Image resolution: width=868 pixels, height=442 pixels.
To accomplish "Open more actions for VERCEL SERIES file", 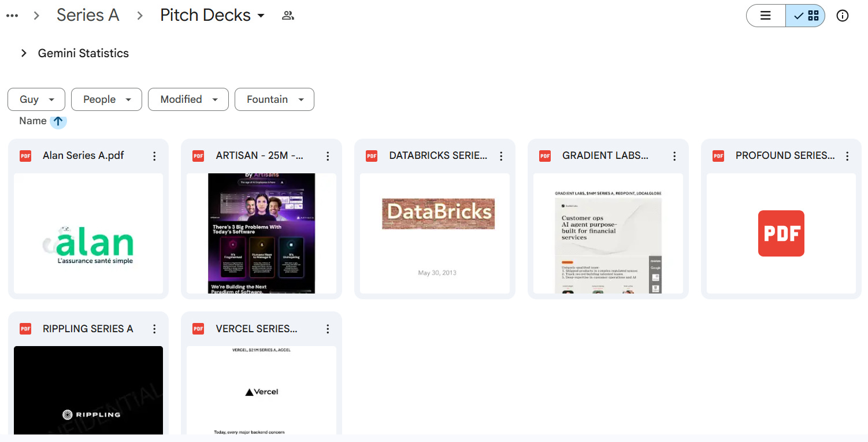I will (328, 329).
